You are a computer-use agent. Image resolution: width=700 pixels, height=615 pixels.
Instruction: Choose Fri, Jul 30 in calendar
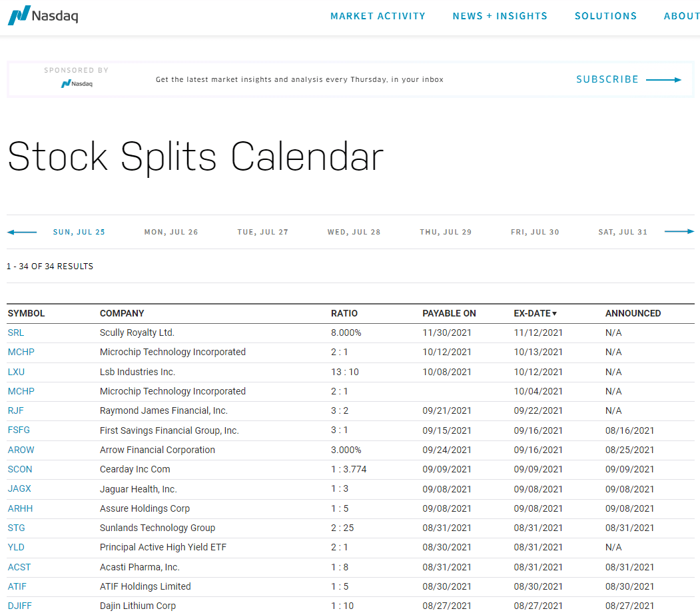click(x=535, y=232)
